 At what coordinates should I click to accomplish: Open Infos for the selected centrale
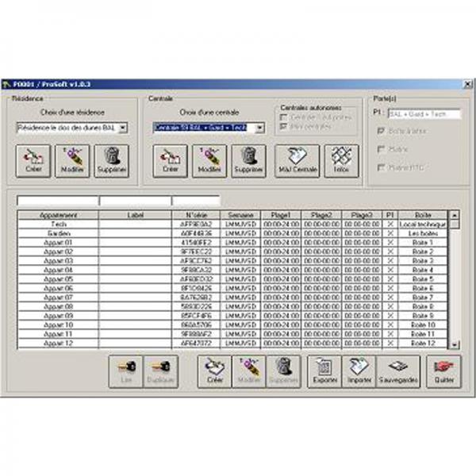pyautogui.click(x=340, y=160)
